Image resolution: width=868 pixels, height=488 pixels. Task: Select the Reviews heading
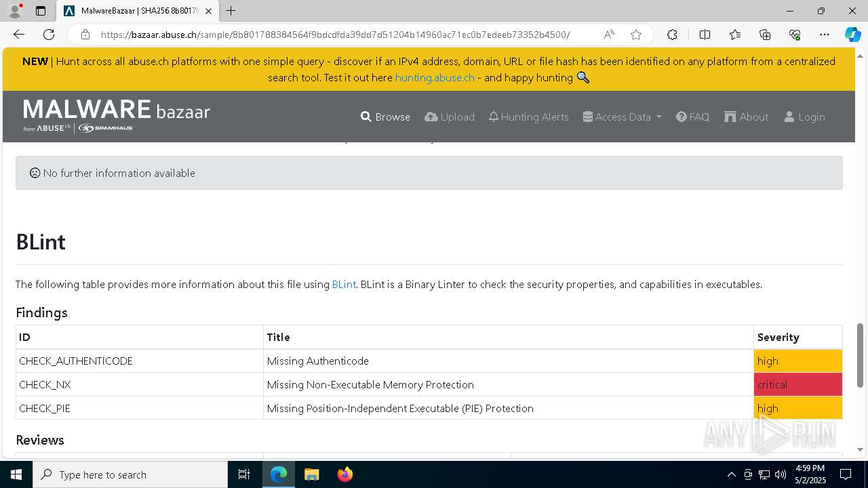(40, 440)
